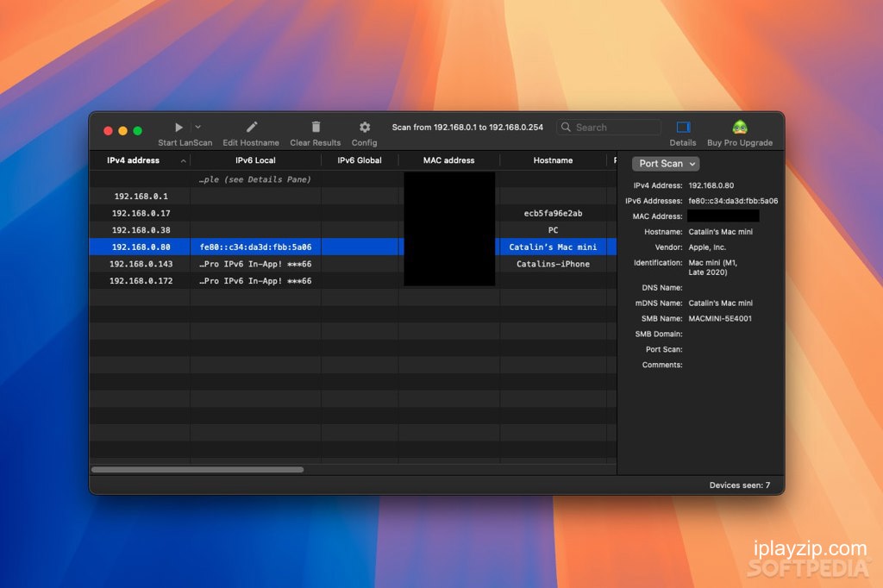
Task: Focus the Search field
Action: click(609, 128)
